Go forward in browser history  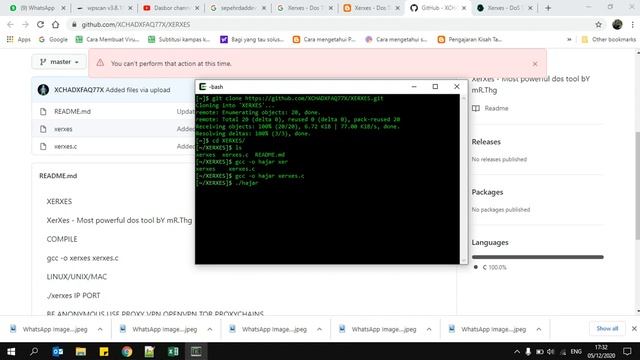tap(25, 24)
